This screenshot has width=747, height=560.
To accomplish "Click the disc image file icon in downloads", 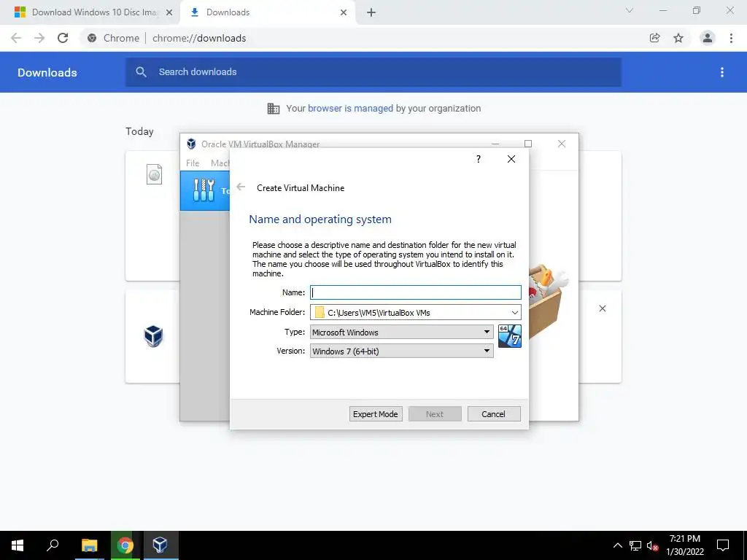I will 154,174.
